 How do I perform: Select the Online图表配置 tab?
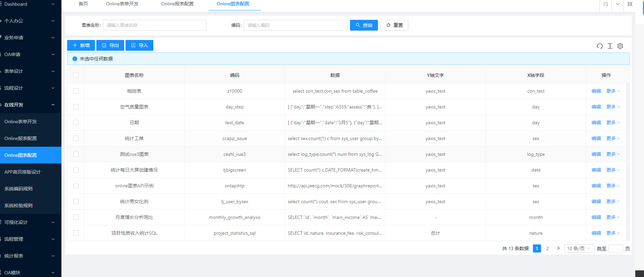(x=233, y=4)
